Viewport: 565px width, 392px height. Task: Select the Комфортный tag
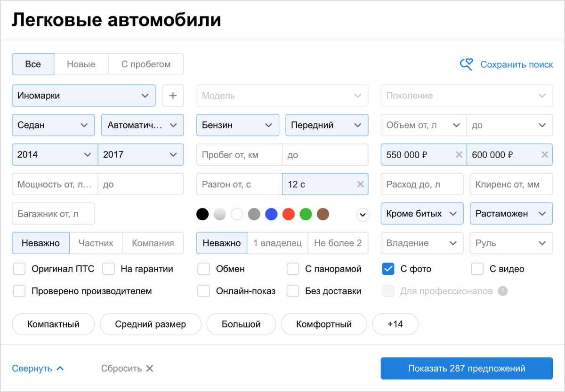(x=324, y=324)
